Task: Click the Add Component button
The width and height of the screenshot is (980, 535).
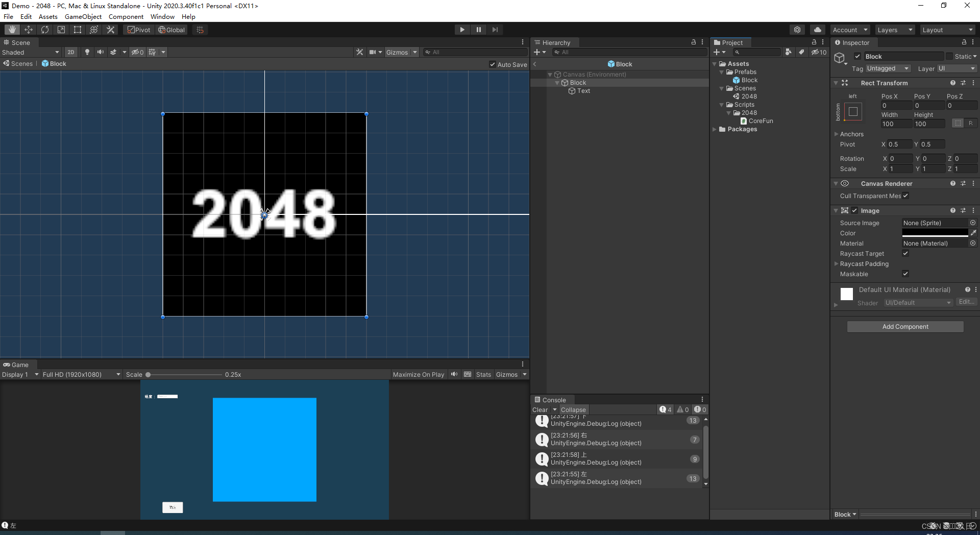Action: point(905,326)
